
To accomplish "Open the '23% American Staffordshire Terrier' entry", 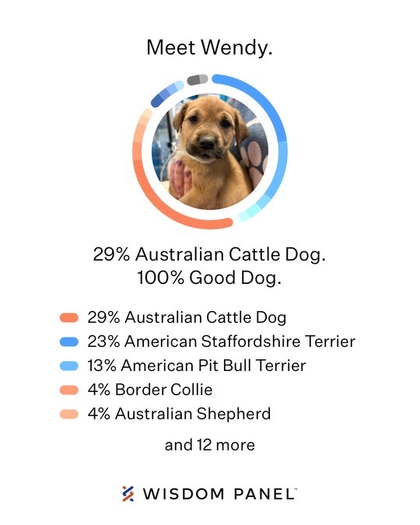I will pyautogui.click(x=222, y=341).
